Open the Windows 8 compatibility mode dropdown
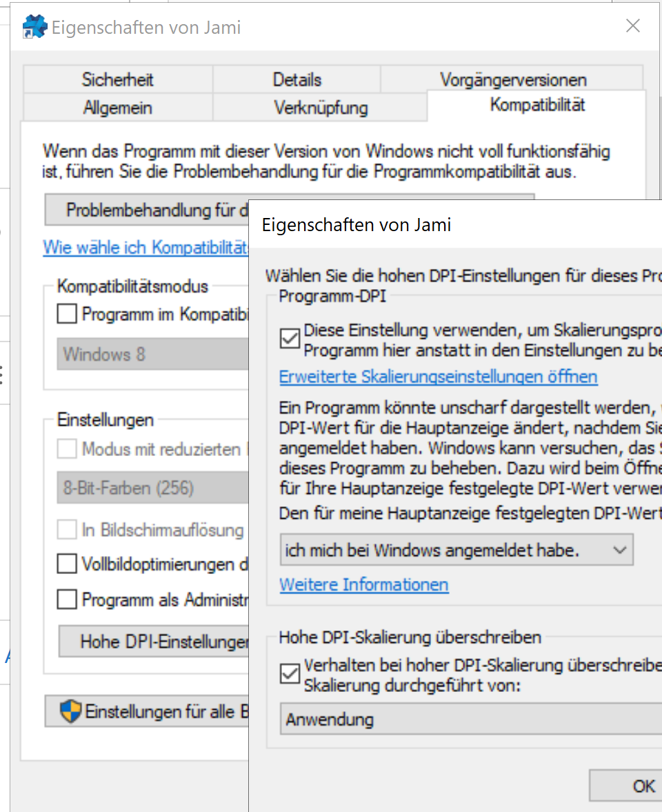 point(152,354)
